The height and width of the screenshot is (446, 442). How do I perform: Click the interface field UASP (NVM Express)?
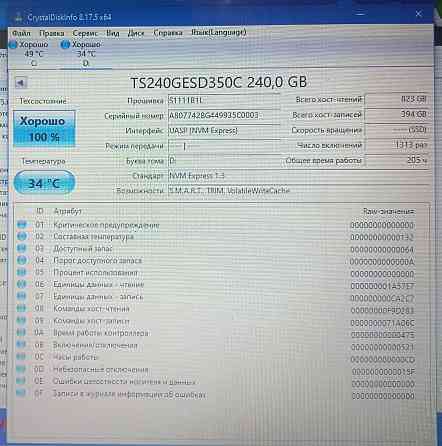click(x=224, y=131)
